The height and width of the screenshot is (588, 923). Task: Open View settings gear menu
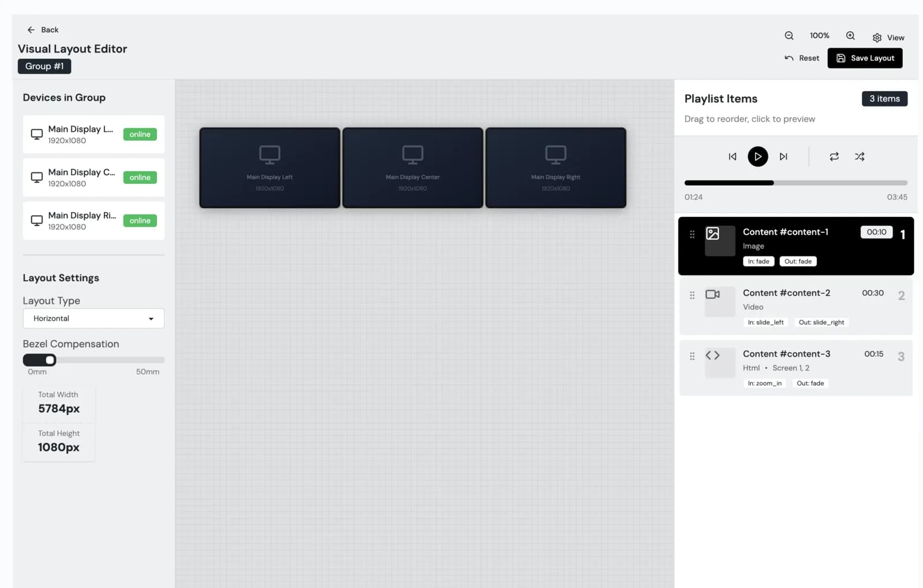888,37
